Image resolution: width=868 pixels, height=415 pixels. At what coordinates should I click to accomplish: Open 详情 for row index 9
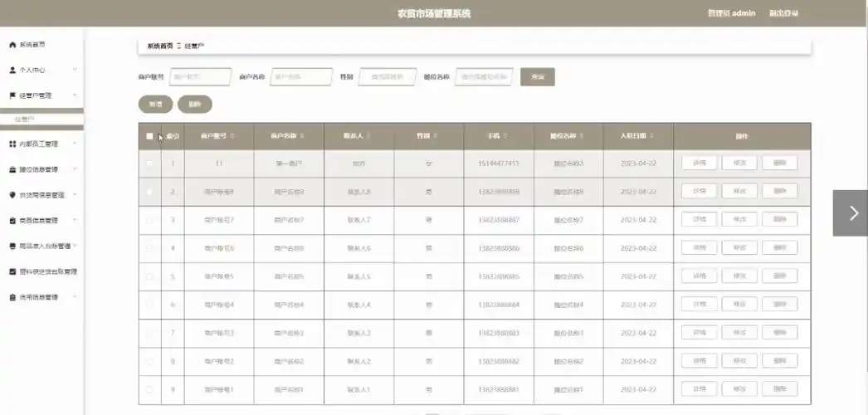pyautogui.click(x=700, y=388)
